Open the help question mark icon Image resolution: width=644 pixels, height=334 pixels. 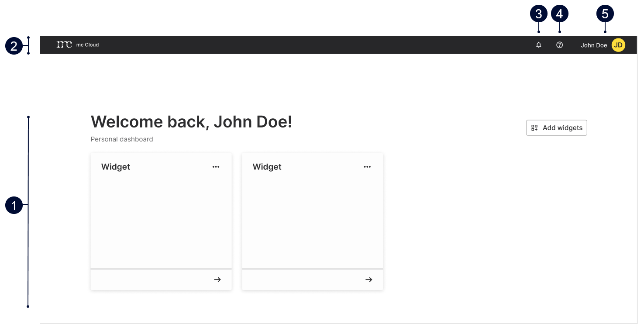tap(559, 45)
